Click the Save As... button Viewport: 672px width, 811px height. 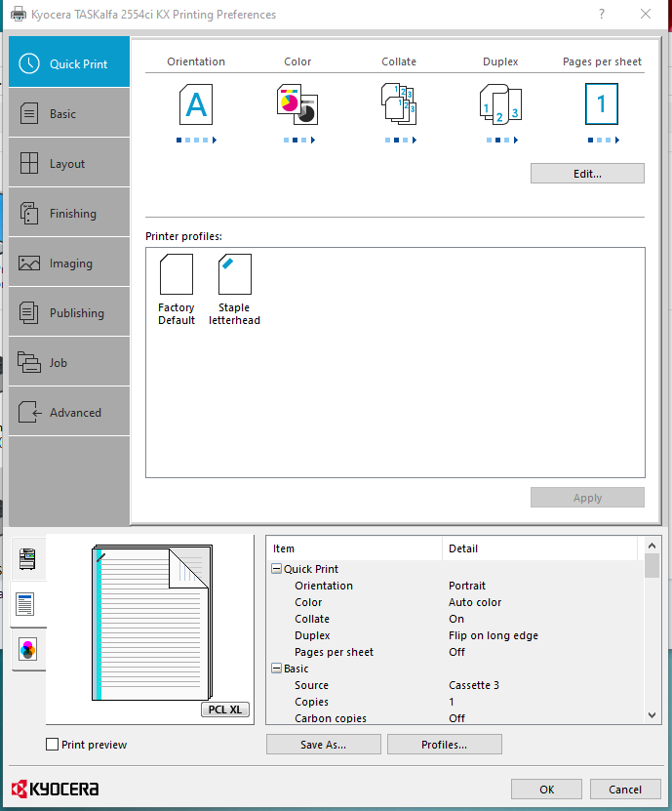324,745
